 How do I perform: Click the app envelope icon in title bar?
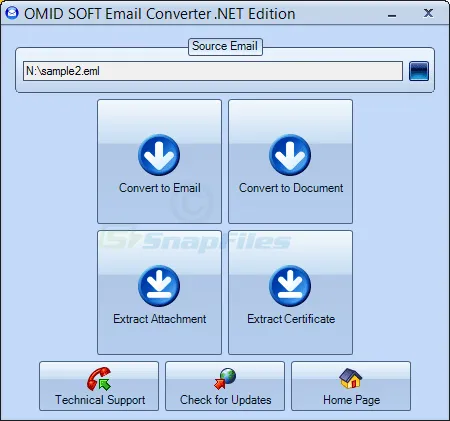click(x=12, y=13)
